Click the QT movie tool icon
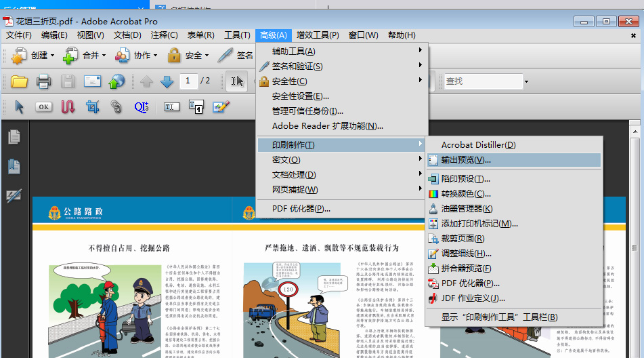This screenshot has height=358, width=644. coord(142,107)
